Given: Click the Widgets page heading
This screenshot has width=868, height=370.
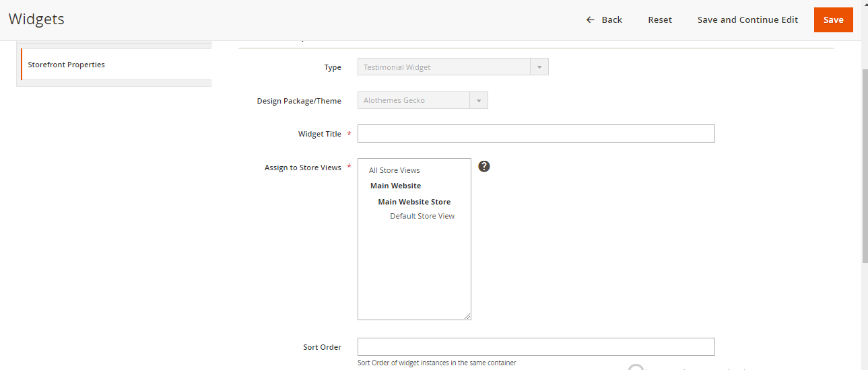Looking at the screenshot, I should (x=36, y=19).
